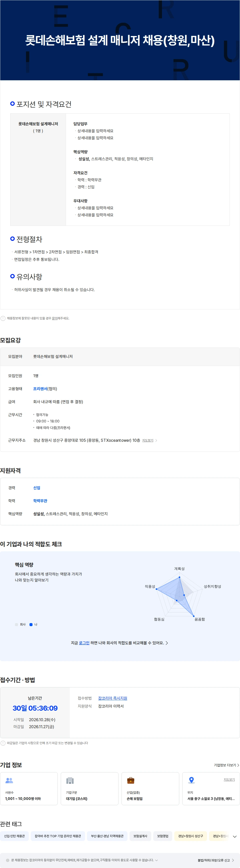Click the remaining time 30일 countdown
The image size is (240, 868).
point(35,708)
